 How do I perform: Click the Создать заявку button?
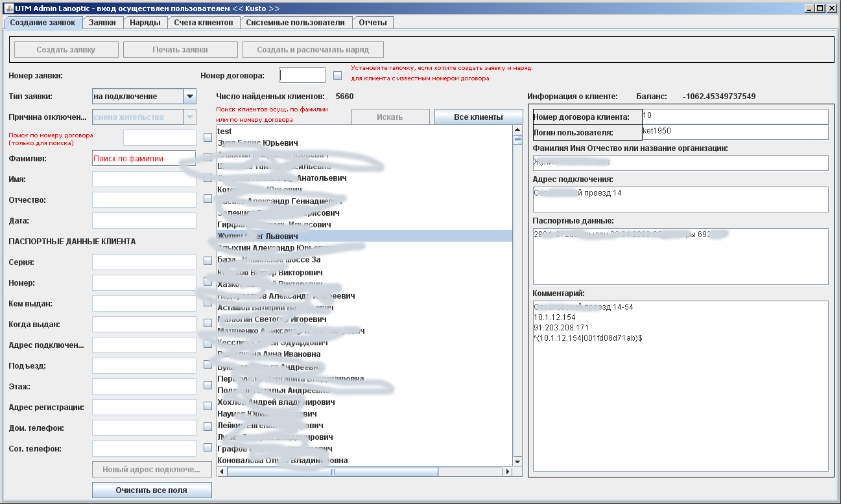click(x=66, y=50)
